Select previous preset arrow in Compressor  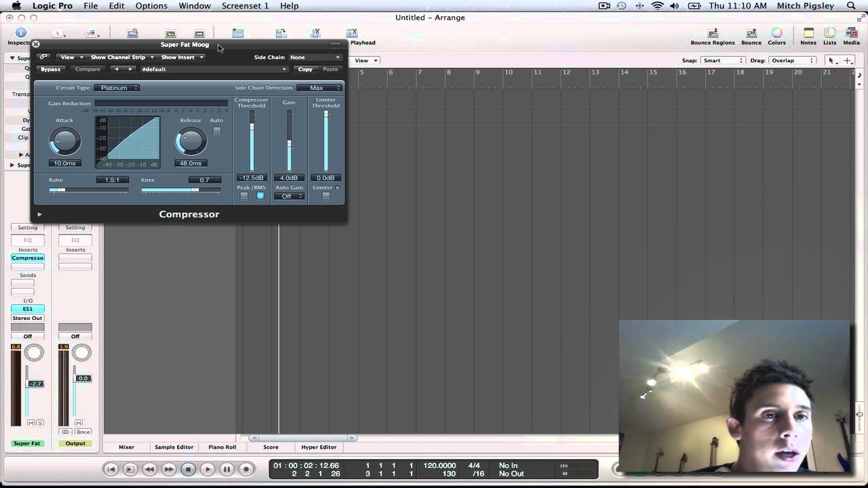point(116,69)
